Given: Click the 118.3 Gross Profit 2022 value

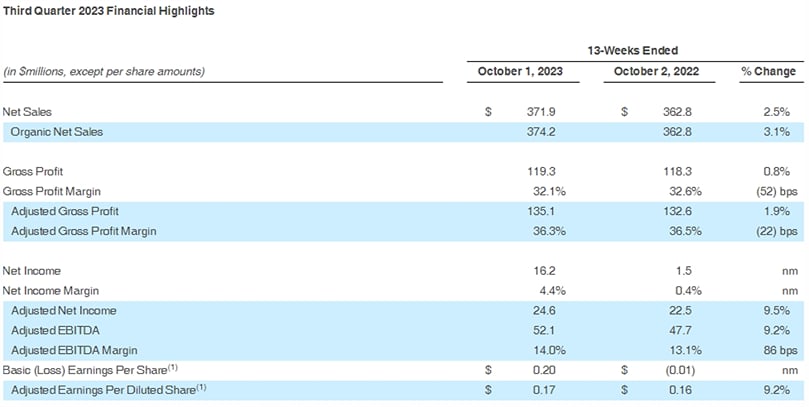Looking at the screenshot, I should 677,172.
